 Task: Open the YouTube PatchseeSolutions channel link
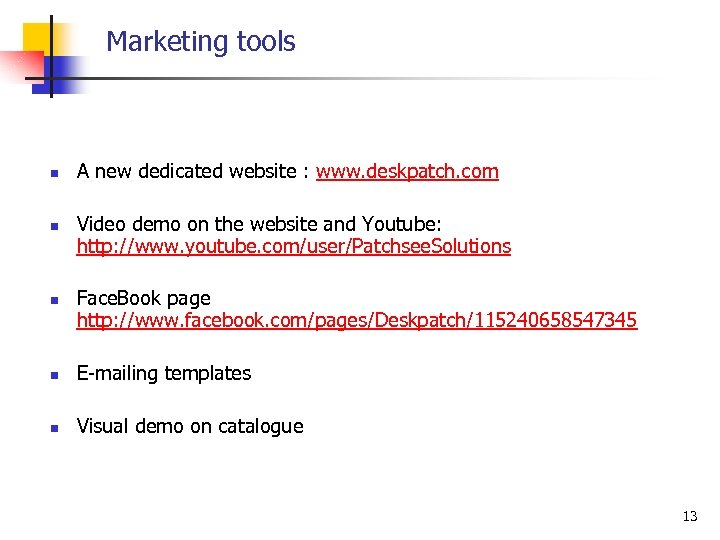(293, 247)
